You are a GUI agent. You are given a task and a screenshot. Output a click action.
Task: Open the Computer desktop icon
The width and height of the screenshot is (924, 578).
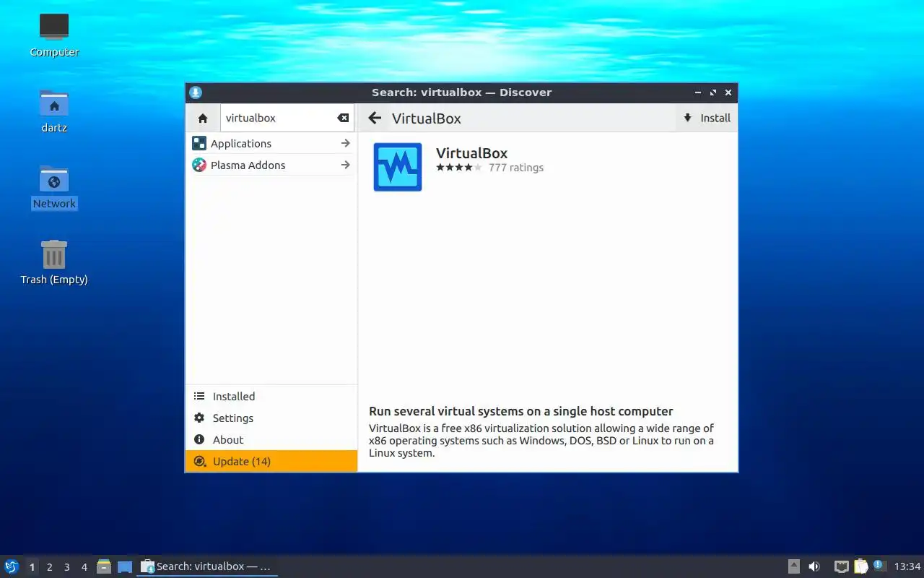(x=54, y=33)
